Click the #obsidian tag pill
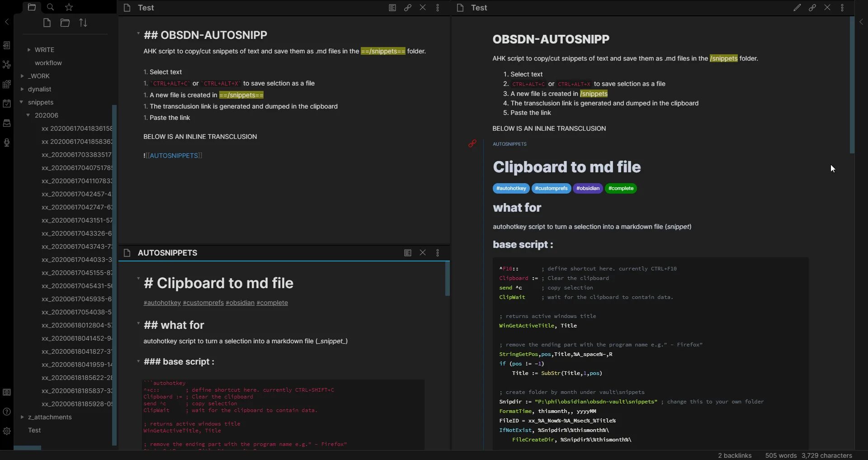 [x=588, y=188]
